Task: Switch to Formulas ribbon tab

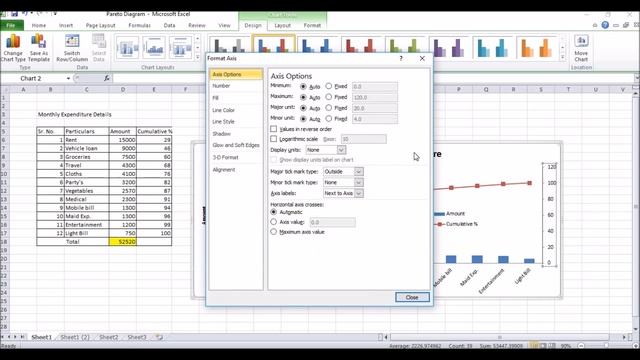Action: coord(140,25)
